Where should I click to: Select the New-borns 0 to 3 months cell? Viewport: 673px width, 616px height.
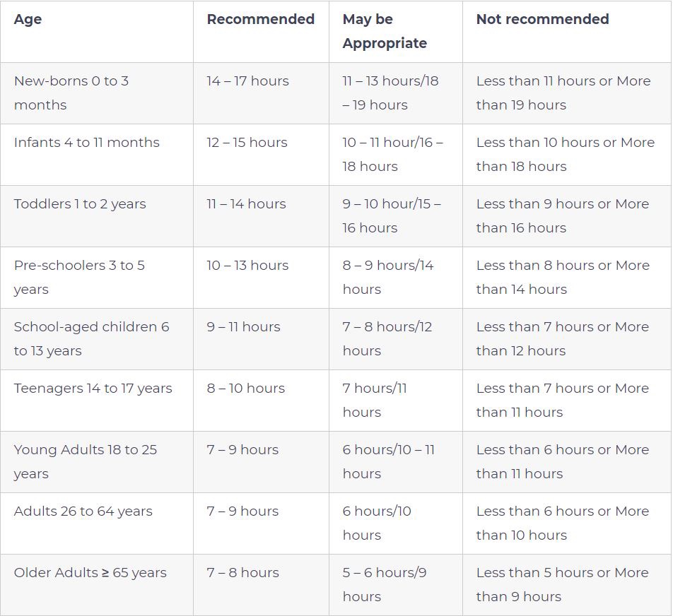[x=71, y=93]
